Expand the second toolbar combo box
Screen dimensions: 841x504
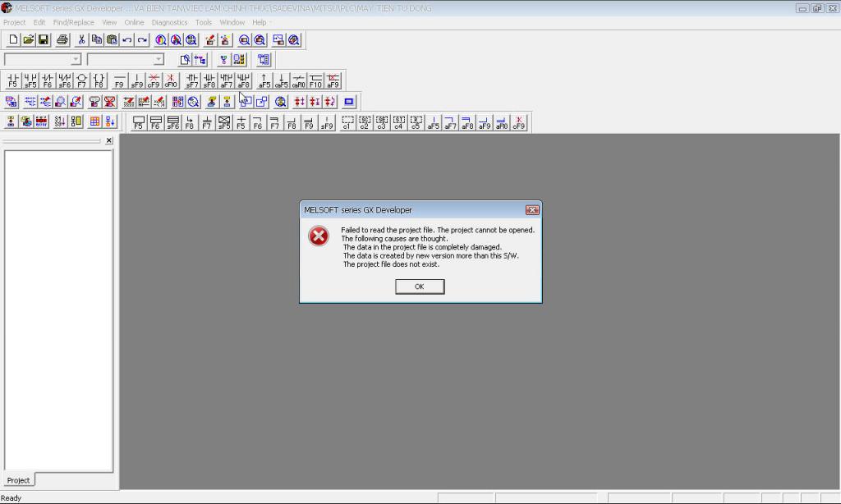pos(159,59)
